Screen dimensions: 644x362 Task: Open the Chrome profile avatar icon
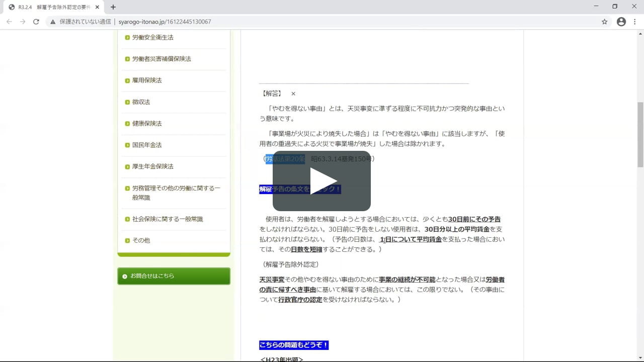(x=621, y=22)
